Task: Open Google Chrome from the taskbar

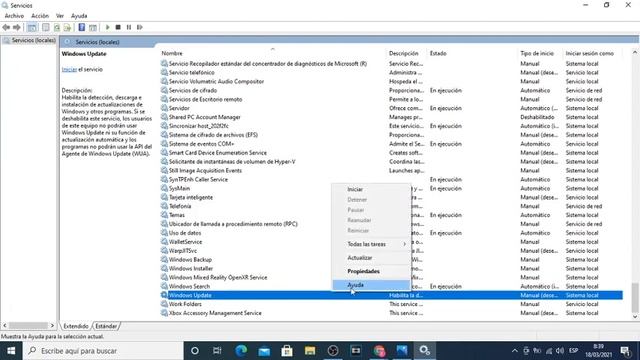Action: coord(379,351)
